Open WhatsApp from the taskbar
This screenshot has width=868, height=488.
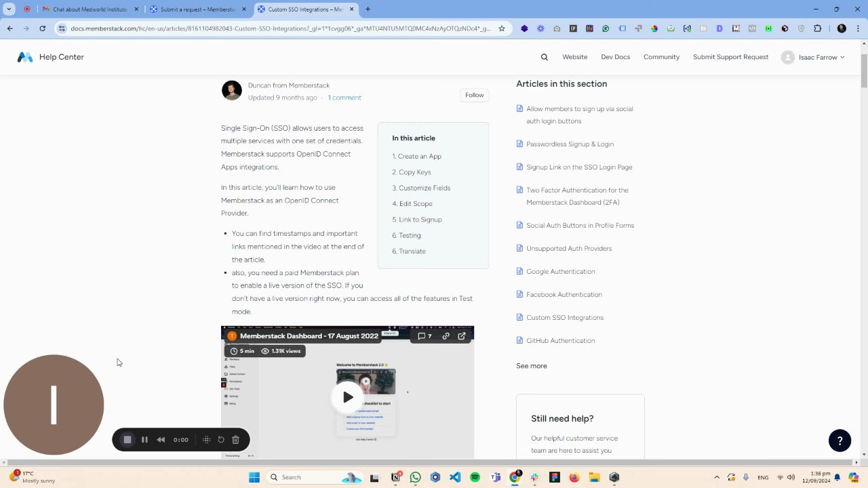tap(416, 477)
